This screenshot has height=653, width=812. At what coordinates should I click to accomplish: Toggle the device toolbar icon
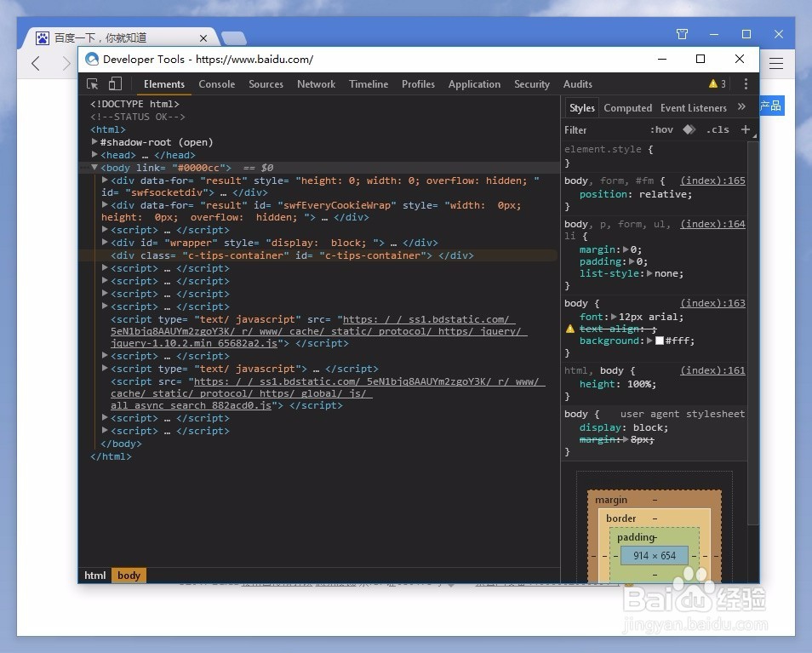[x=115, y=84]
